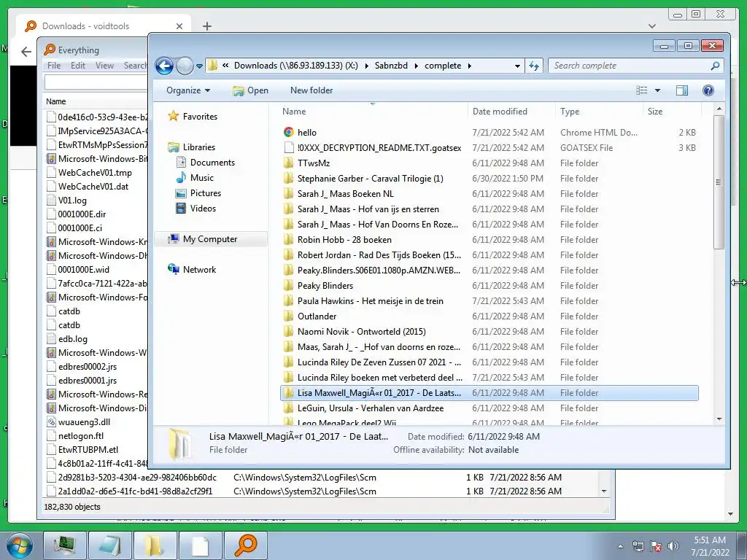Select Paula Hawkins - Het meisje in de trein
747x560 pixels.
pyautogui.click(x=370, y=301)
